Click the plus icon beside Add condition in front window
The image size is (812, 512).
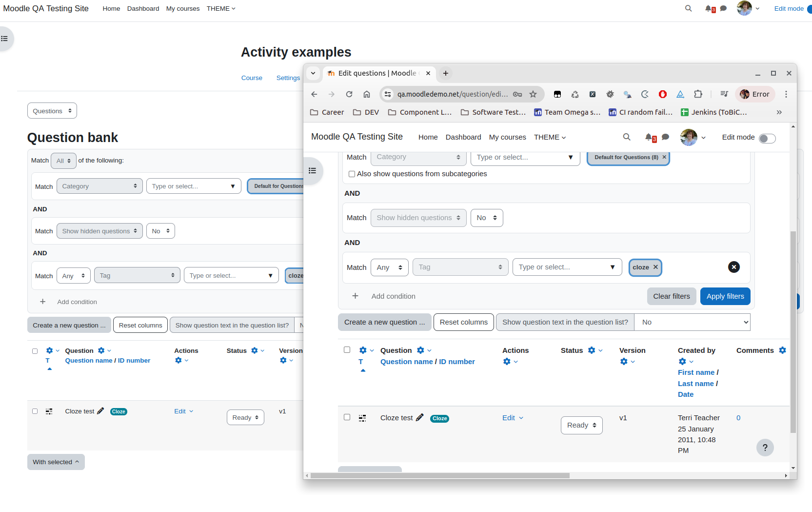pyautogui.click(x=356, y=296)
